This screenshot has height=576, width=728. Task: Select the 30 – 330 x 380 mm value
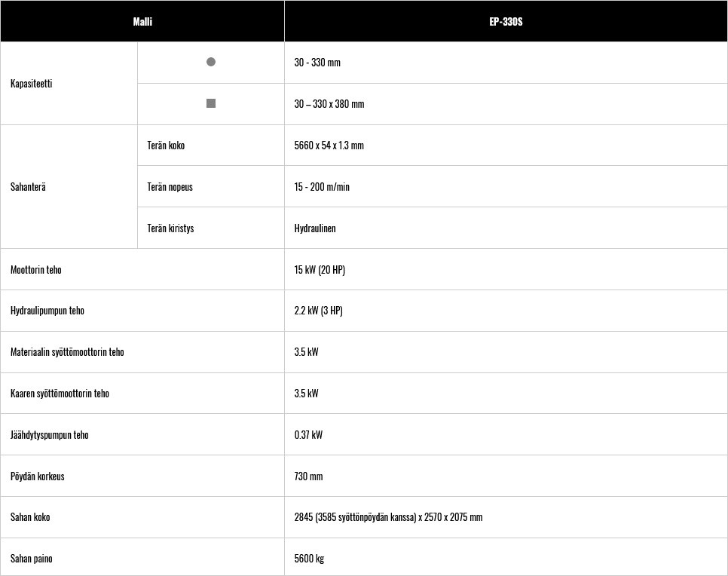[329, 103]
